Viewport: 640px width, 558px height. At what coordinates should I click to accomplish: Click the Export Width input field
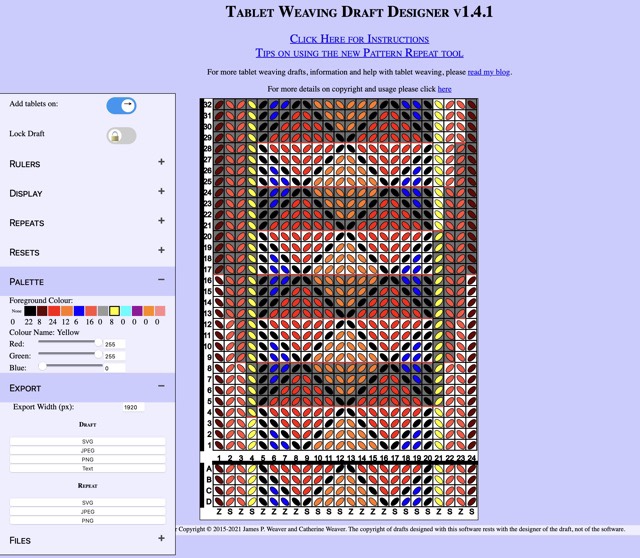click(x=132, y=407)
